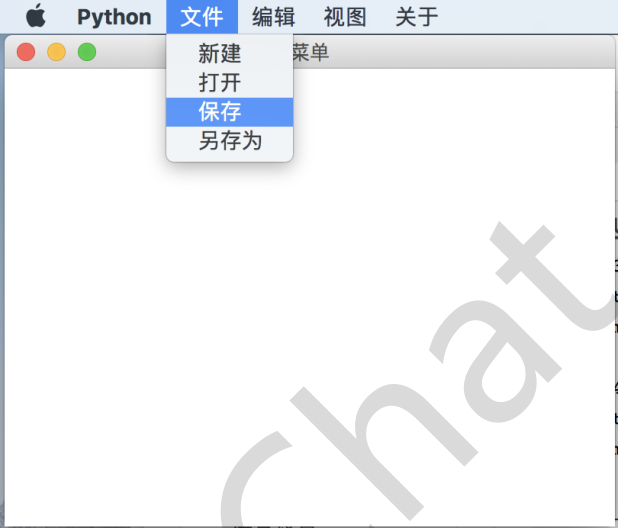The width and height of the screenshot is (618, 528).
Task: Open the 视图 menu
Action: pos(345,17)
